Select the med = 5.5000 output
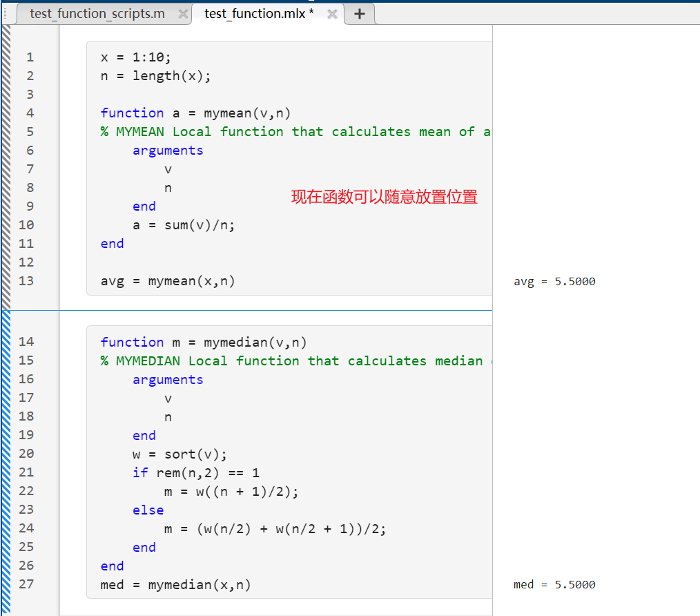 coord(554,584)
